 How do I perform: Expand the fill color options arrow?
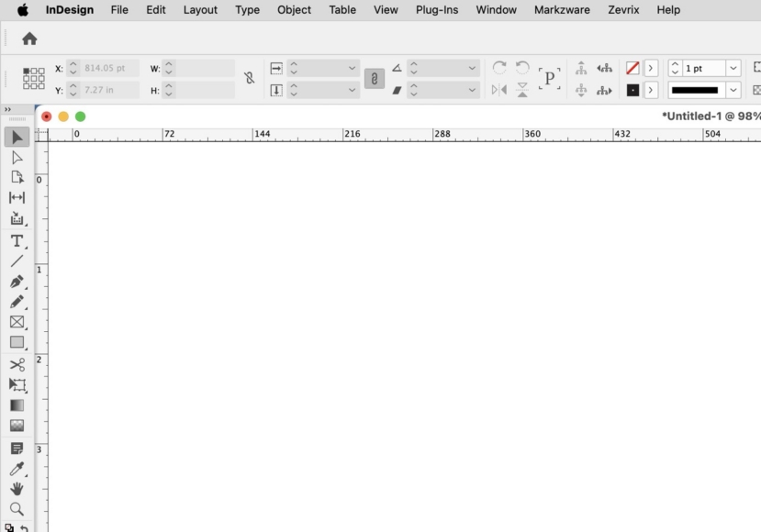[651, 68]
